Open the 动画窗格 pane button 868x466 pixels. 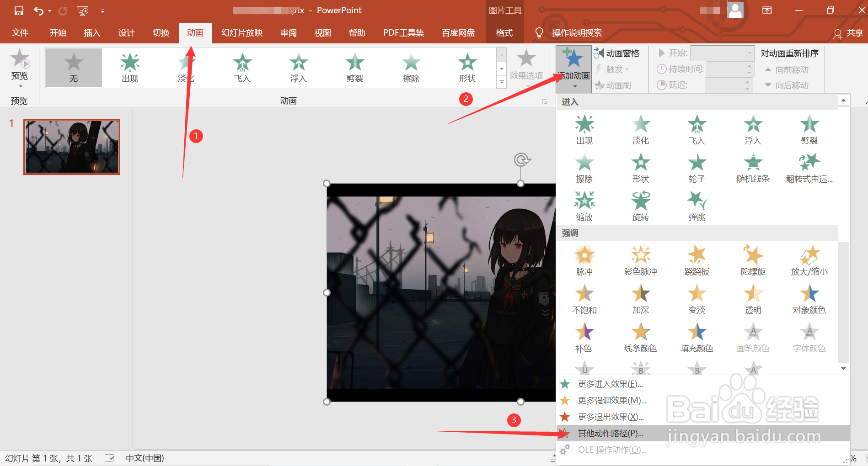[x=617, y=53]
